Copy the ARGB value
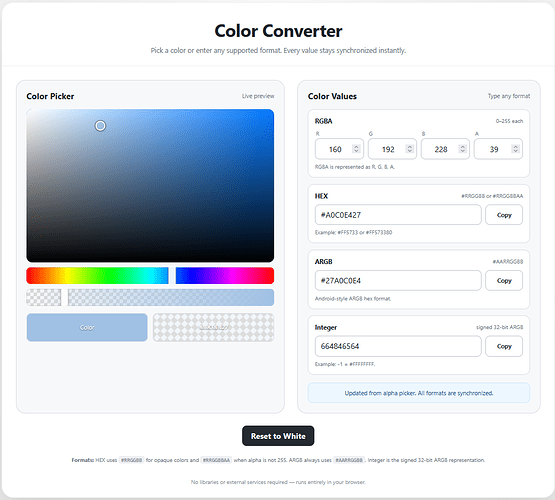The width and height of the screenshot is (555, 500). [504, 281]
